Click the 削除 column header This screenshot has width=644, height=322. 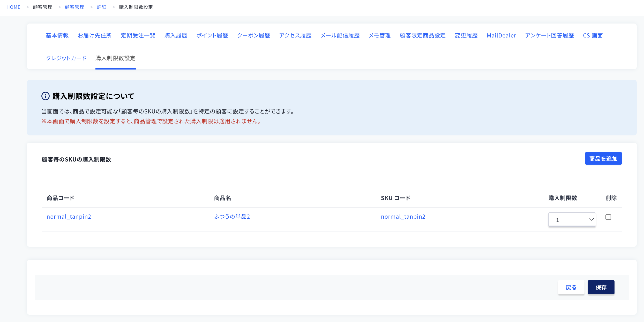(x=611, y=198)
